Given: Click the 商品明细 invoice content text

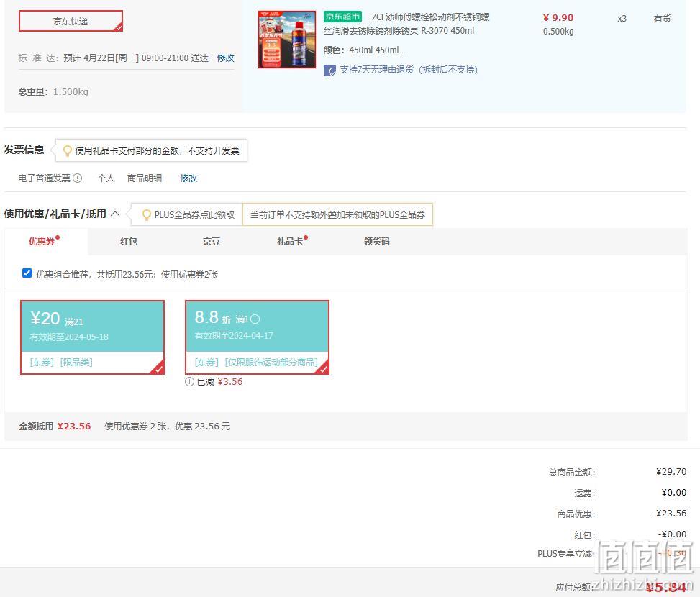Looking at the screenshot, I should pyautogui.click(x=144, y=178).
